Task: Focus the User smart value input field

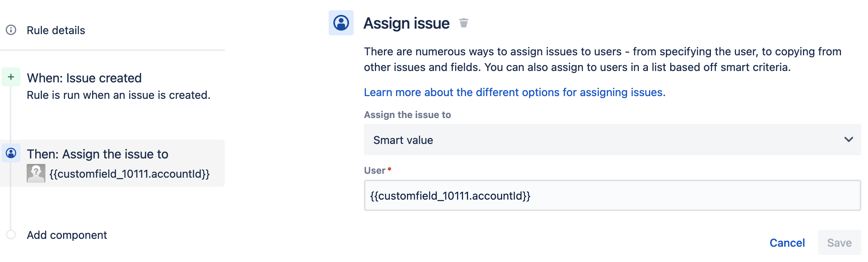Action: point(612,195)
